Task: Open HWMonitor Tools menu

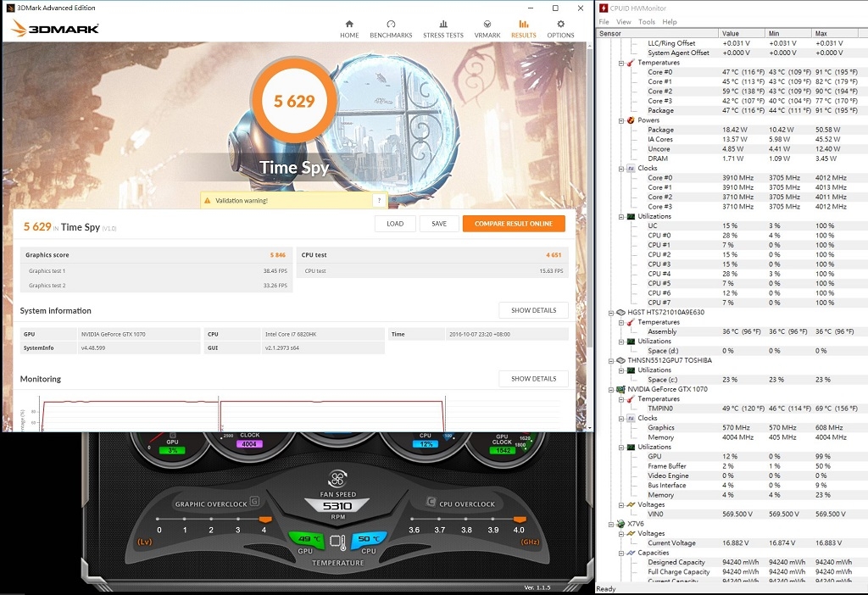Action: (647, 21)
